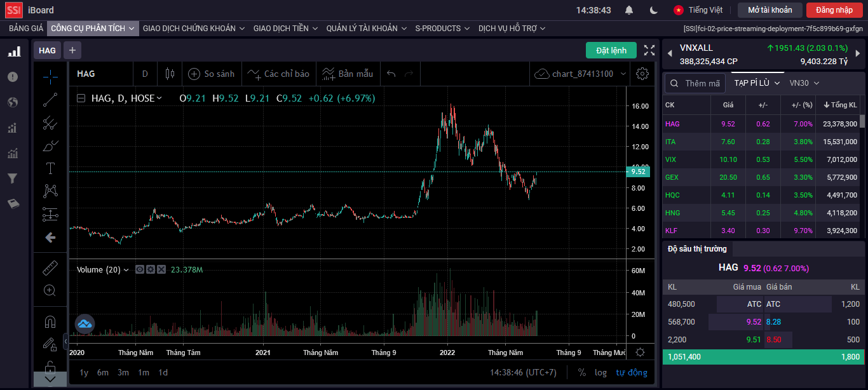The height and width of the screenshot is (390, 868).
Task: Open CÔNG CỤ PHÂN TÍCH menu
Action: [93, 29]
